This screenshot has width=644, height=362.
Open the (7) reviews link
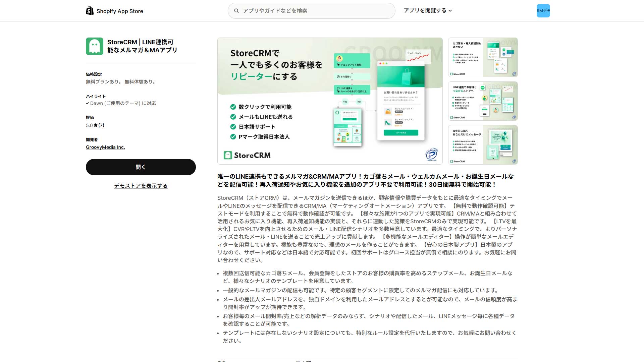click(101, 125)
